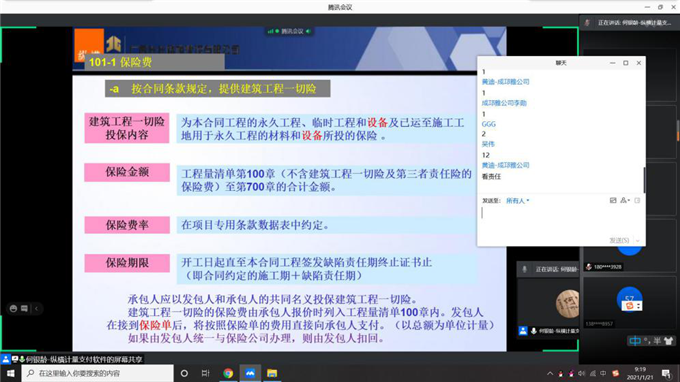Open the chat bubble icon beside emoji button
Image resolution: width=680 pixels, height=382 pixels.
(x=24, y=308)
